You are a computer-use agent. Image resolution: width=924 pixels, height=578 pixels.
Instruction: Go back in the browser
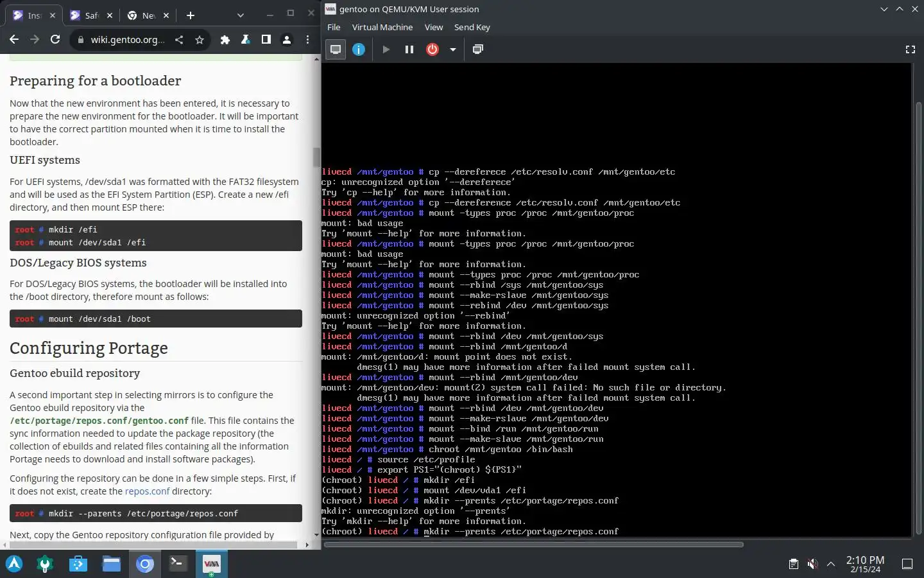14,40
